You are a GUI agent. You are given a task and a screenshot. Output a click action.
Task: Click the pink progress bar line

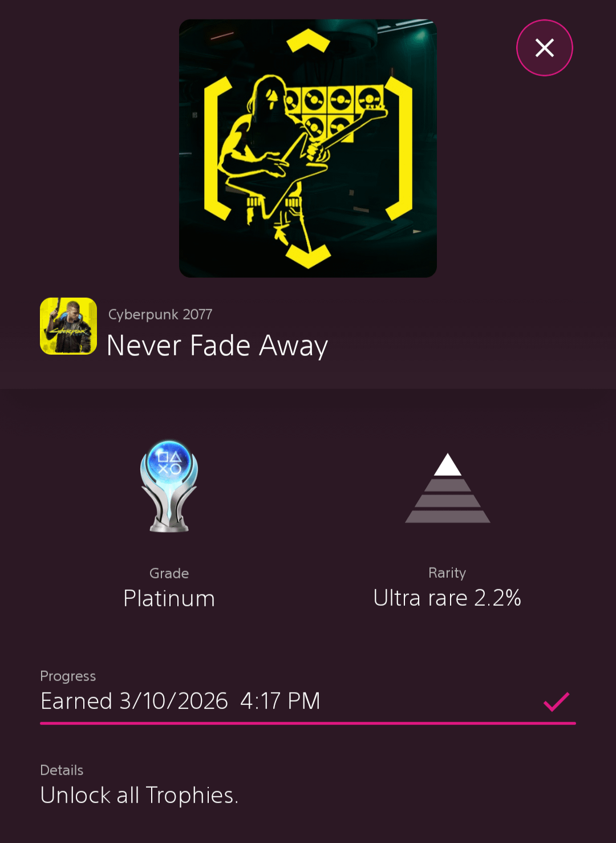(308, 723)
